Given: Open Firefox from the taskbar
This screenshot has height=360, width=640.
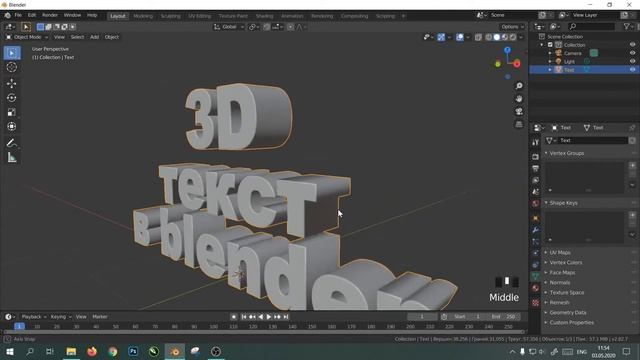Looking at the screenshot, I should pyautogui.click(x=92, y=351).
